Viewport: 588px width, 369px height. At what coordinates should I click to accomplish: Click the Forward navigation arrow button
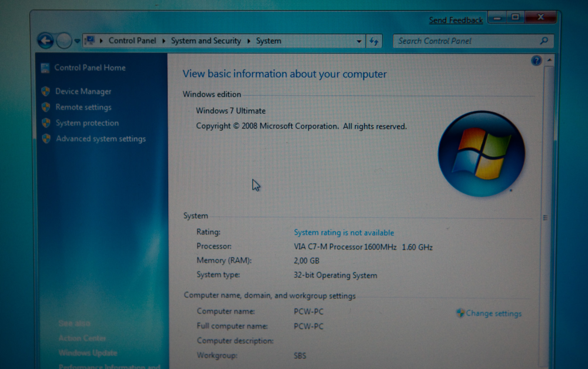tap(64, 41)
